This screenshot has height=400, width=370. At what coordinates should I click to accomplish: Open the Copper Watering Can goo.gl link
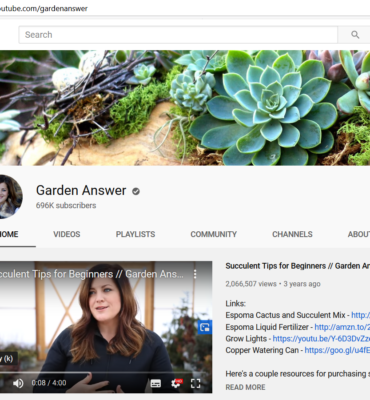337,350
